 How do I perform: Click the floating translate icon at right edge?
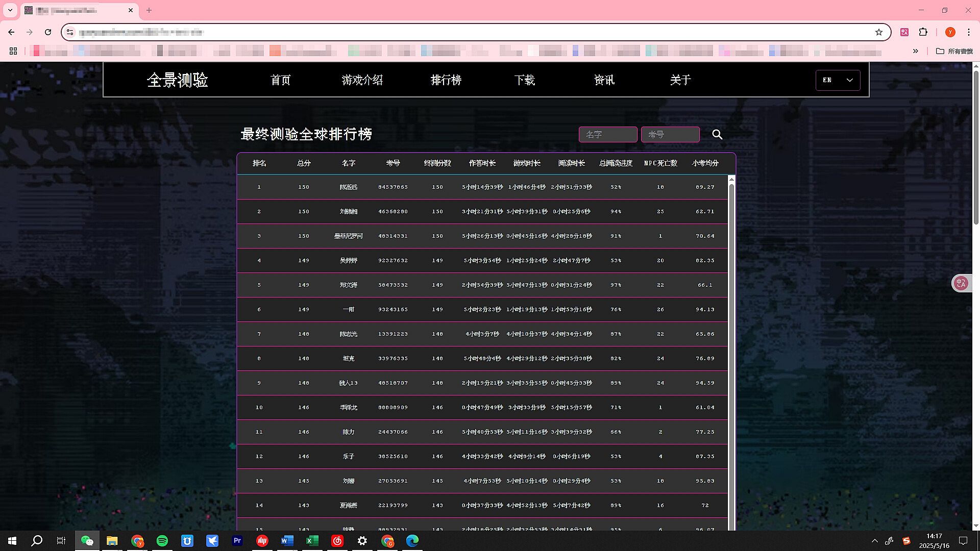coord(961,283)
